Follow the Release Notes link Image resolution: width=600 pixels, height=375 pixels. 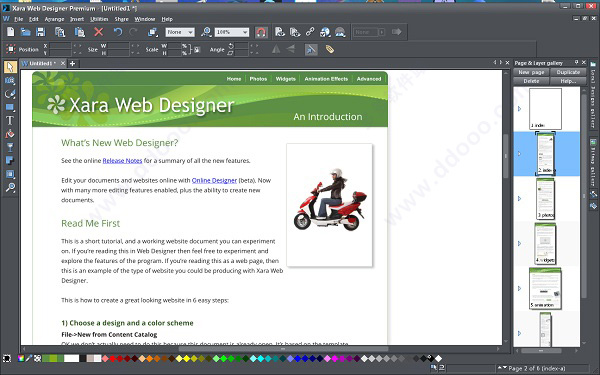122,161
